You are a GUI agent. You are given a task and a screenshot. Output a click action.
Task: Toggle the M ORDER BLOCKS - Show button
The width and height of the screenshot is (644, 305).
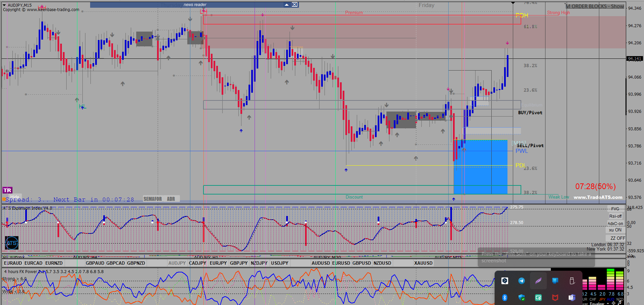coord(595,6)
